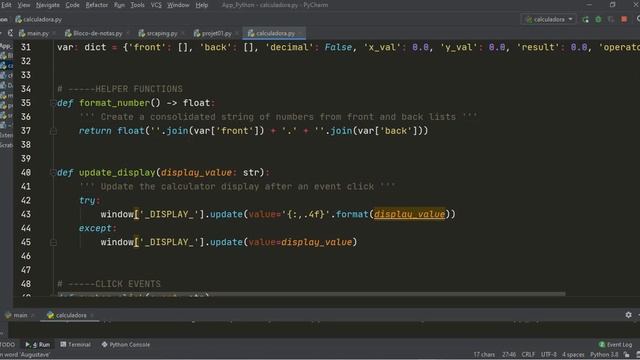
Task: Open the Help menu
Action: tap(202, 5)
